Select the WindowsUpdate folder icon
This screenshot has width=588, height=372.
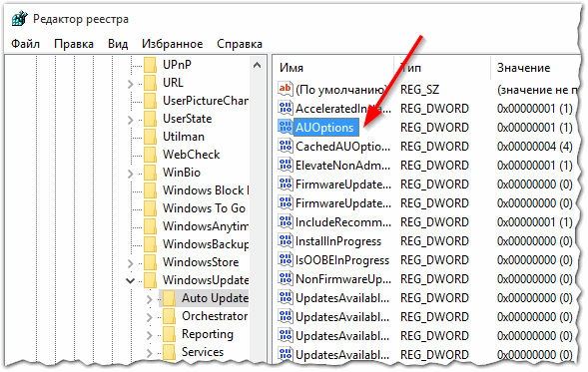pos(150,280)
